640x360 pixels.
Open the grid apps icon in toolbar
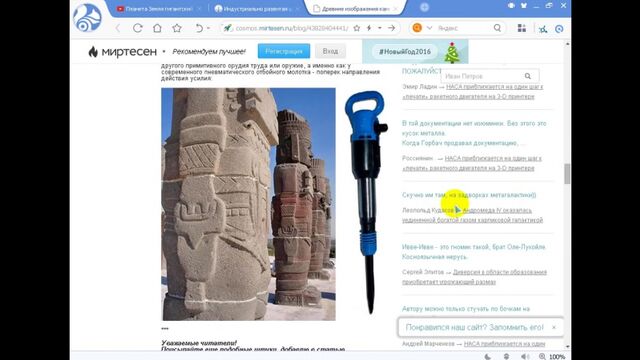(522, 28)
